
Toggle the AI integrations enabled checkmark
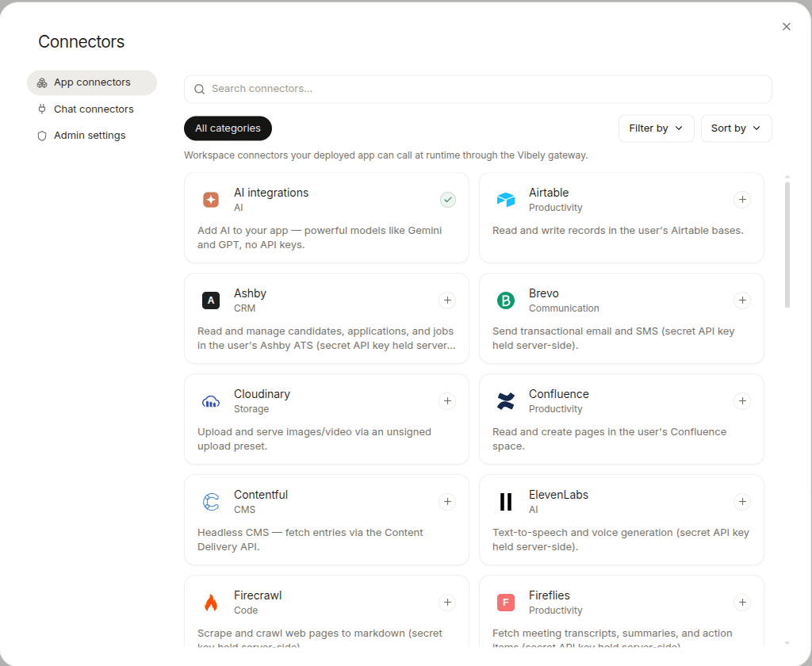tap(448, 200)
